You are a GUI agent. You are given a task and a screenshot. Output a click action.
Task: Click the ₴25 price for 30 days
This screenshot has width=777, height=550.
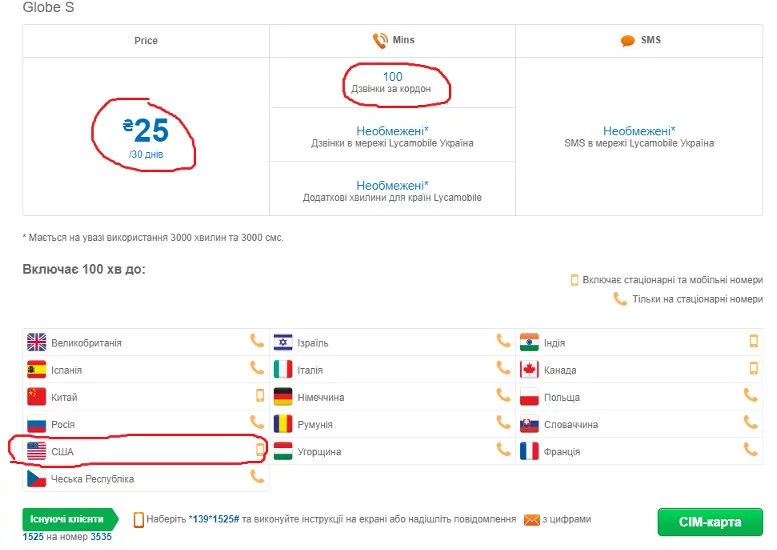145,130
